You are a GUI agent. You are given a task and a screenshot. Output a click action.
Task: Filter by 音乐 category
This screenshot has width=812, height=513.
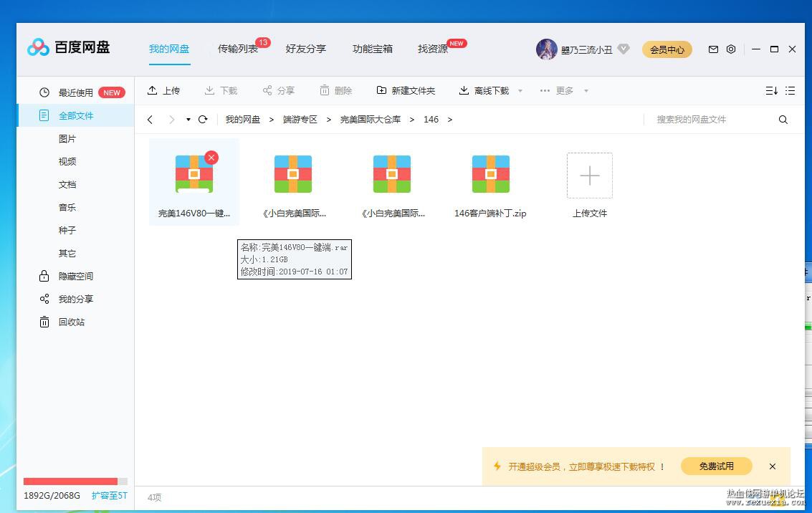click(x=67, y=207)
